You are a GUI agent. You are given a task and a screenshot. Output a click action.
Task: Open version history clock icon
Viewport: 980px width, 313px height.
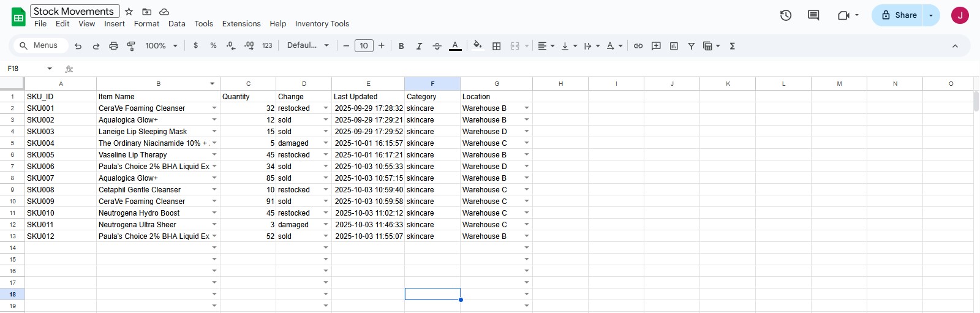coord(786,15)
